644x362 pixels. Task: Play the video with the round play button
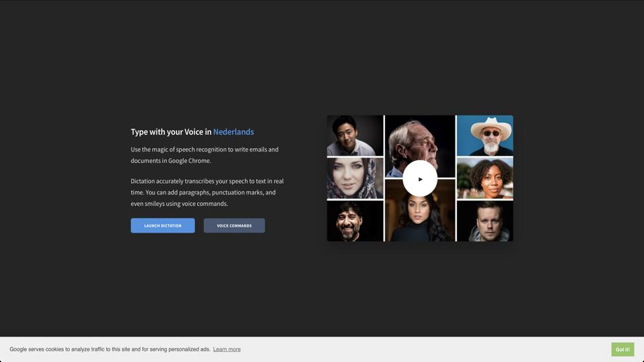point(420,178)
